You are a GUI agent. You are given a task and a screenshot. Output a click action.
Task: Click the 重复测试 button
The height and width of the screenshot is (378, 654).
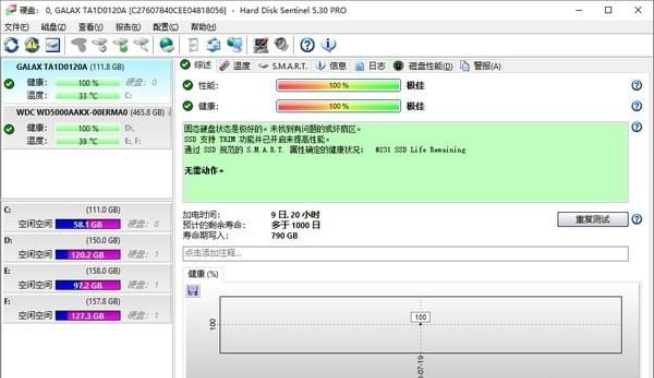(593, 219)
